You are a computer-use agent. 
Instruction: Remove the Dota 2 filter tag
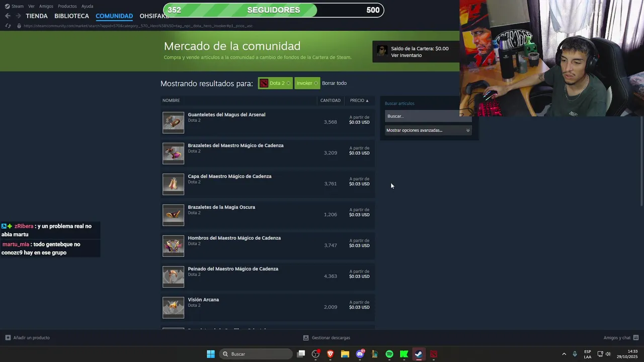(288, 83)
